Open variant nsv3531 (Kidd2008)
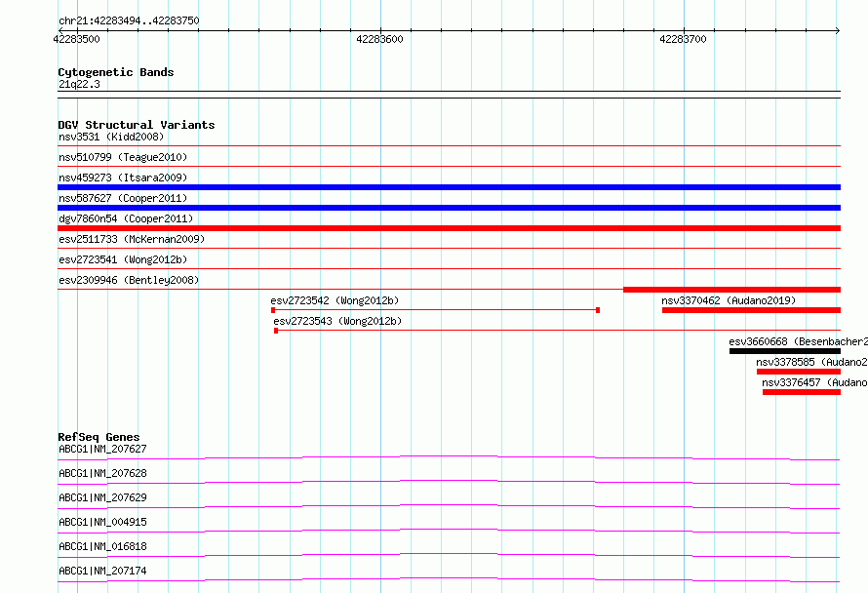This screenshot has height=593, width=868. (x=111, y=137)
